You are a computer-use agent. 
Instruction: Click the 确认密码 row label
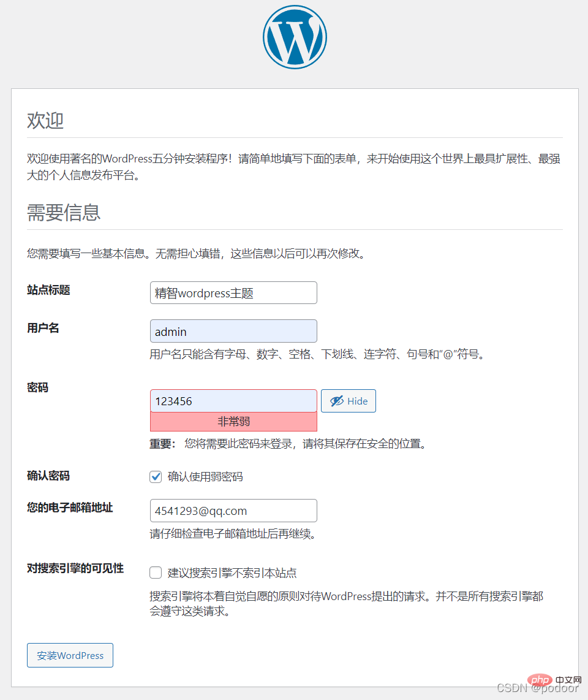coord(48,476)
